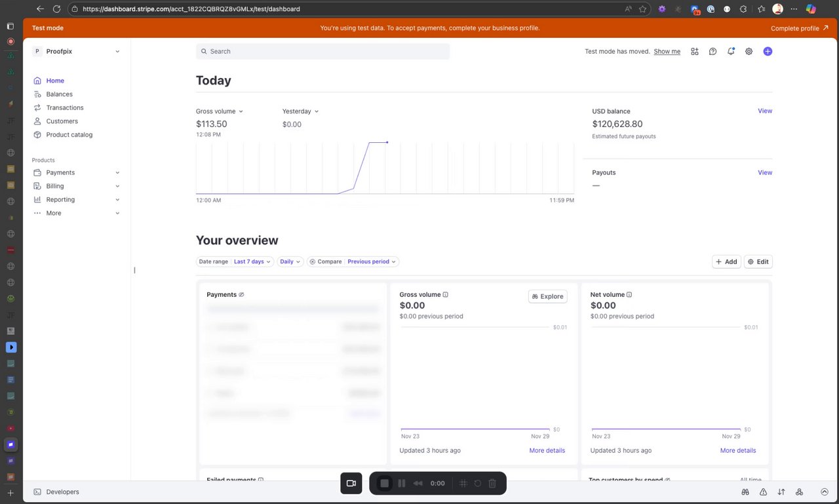Open the Proofpix account switcher
Viewport: 839px width, 504px height.
tap(77, 51)
